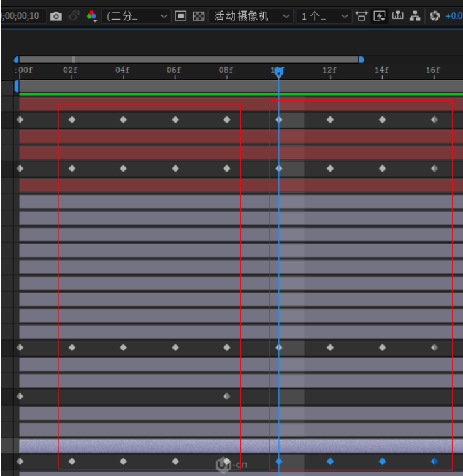463x476 pixels.
Task: Click the 16f mark on the ruler
Action: coord(433,70)
